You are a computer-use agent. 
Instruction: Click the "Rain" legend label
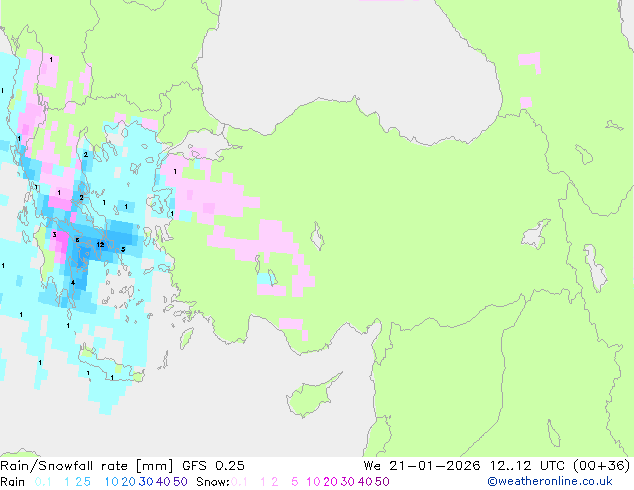coord(13,482)
